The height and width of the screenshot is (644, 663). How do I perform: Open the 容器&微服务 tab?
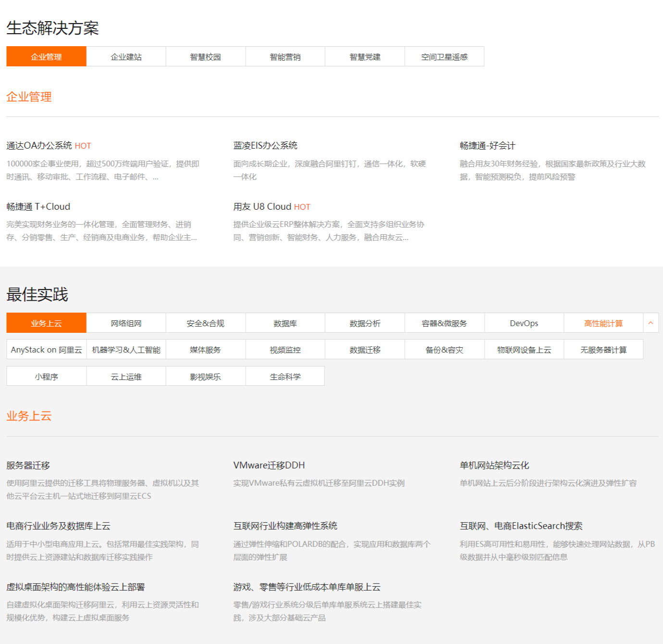tap(444, 323)
